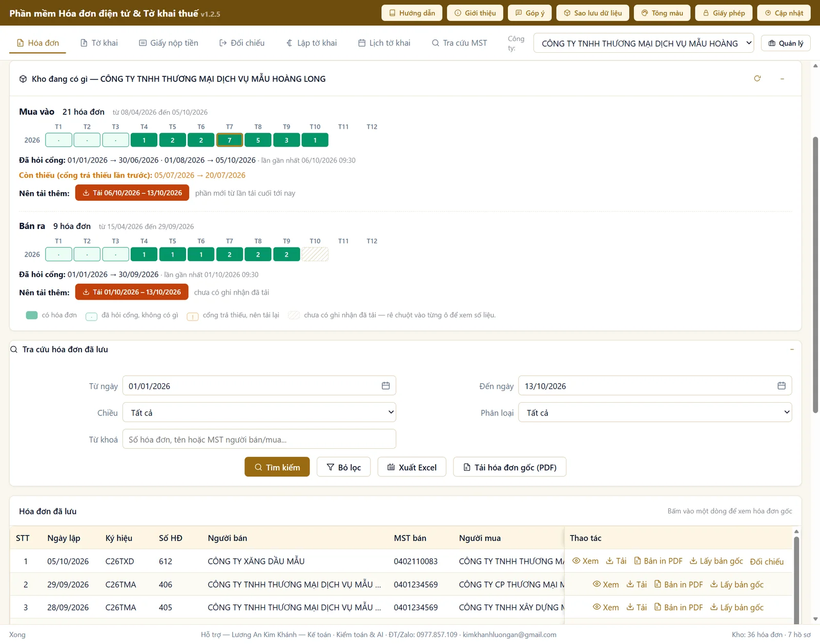Open Tra cứu MST tab
The height and width of the screenshot is (644, 820).
tap(460, 43)
